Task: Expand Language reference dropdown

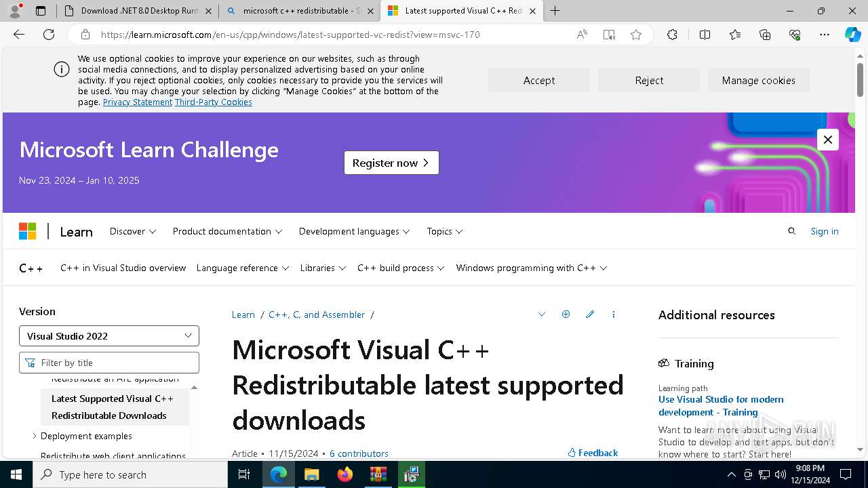Action: point(243,268)
